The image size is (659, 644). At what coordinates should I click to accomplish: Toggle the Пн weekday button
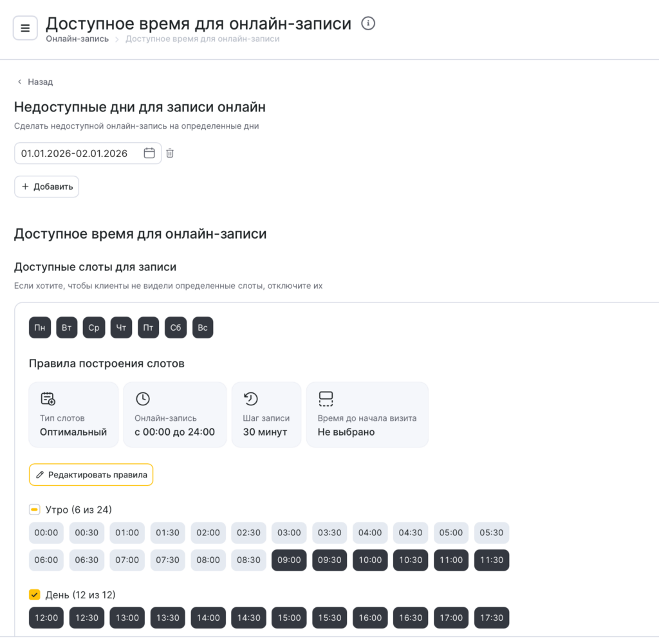pos(40,327)
